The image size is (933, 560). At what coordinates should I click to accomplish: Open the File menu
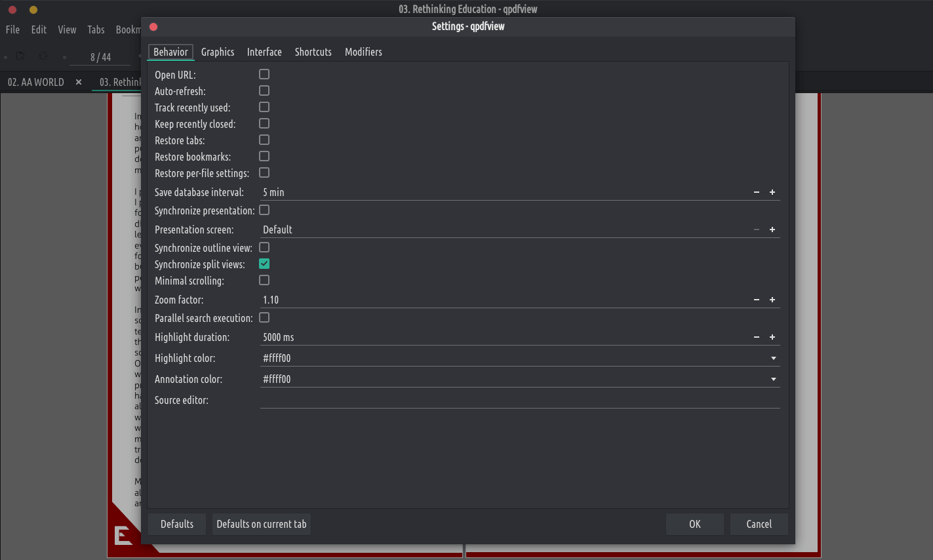tap(12, 30)
